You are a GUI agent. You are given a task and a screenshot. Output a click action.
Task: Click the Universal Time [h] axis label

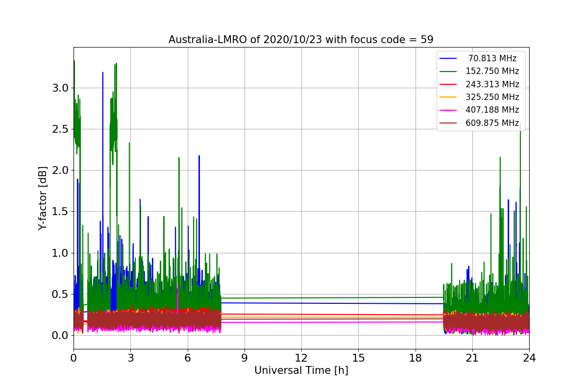pos(301,371)
